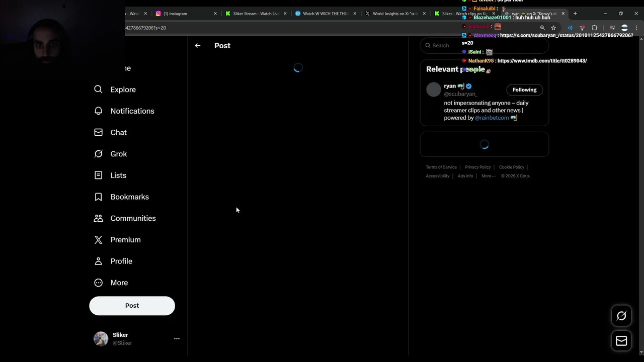Click the Grok sidebar icon
644x362 pixels.
(99, 154)
